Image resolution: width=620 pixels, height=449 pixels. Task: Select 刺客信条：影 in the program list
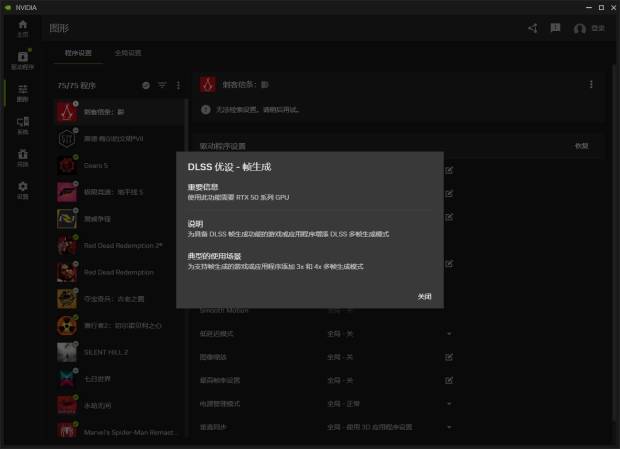pyautogui.click(x=119, y=112)
